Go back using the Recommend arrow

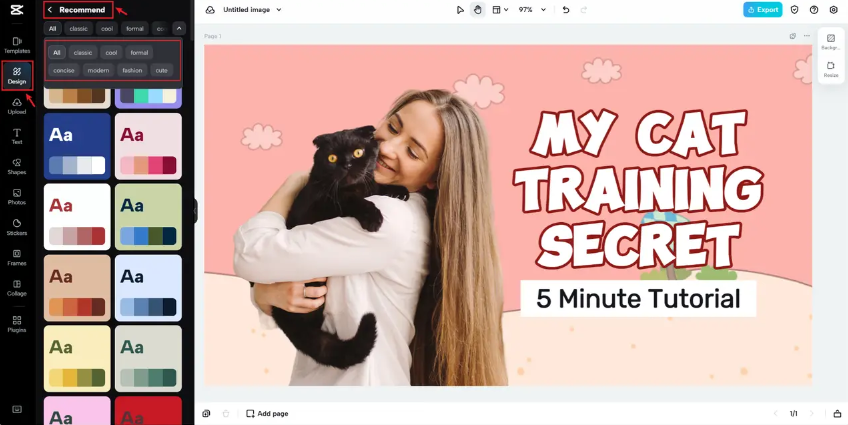click(x=50, y=10)
